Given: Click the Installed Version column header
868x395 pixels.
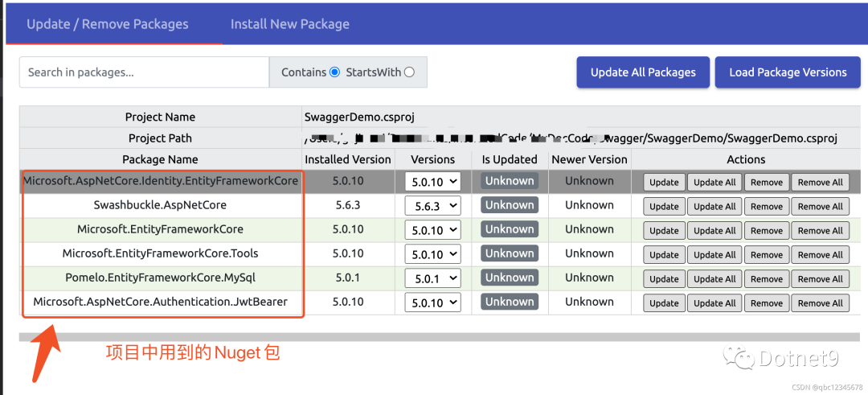Looking at the screenshot, I should (348, 159).
